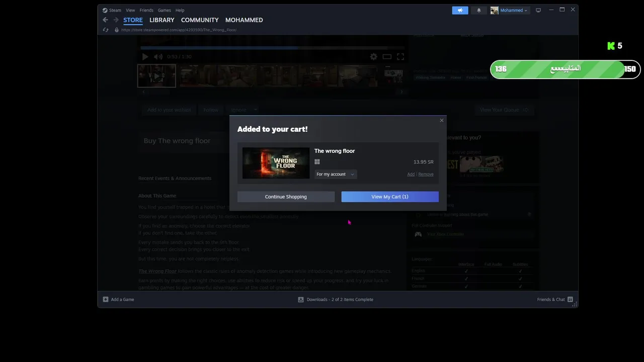Image resolution: width=644 pixels, height=362 pixels.
Task: Click the green K logo overlay
Action: [x=611, y=46]
